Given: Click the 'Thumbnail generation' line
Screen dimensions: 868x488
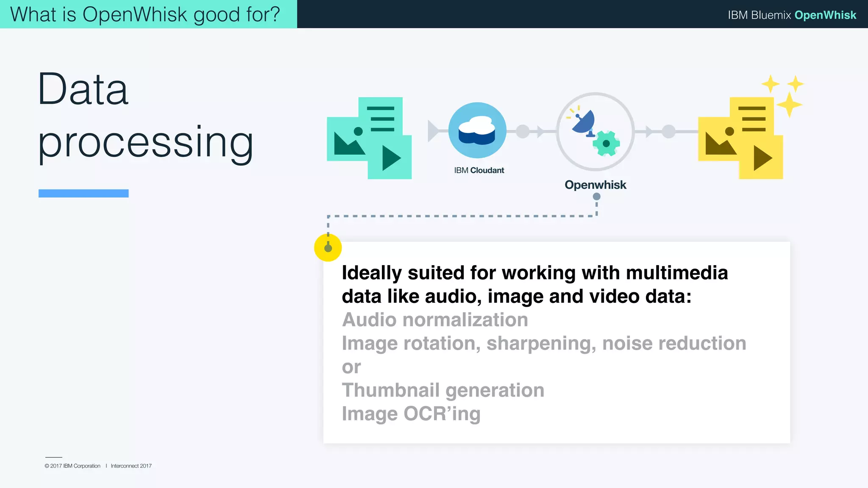Looking at the screenshot, I should pyautogui.click(x=443, y=390).
